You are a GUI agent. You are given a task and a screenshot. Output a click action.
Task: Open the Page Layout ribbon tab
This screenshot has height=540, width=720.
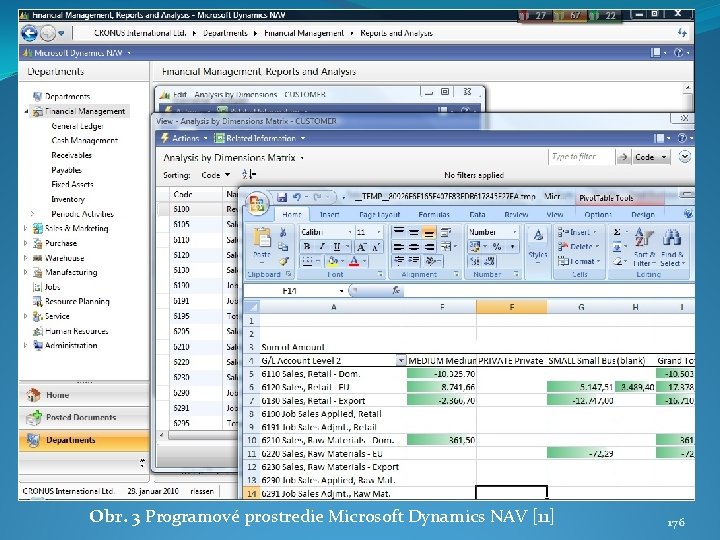tap(379, 214)
